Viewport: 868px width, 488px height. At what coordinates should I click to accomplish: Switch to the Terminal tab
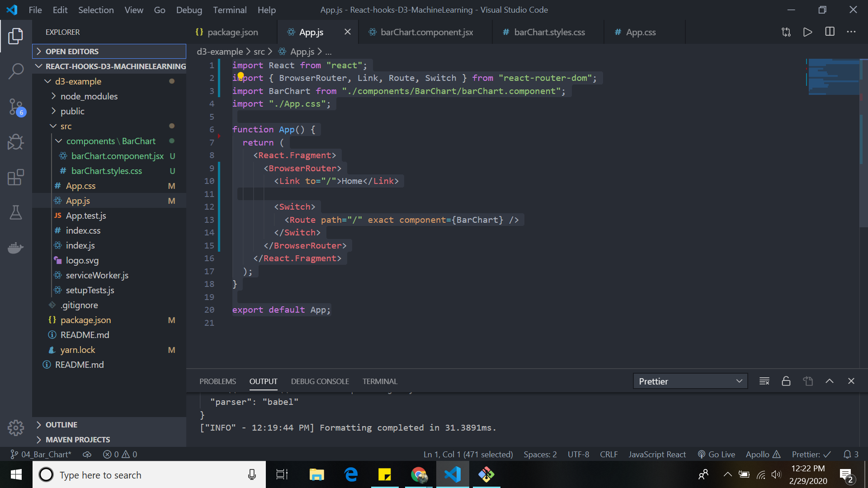380,381
